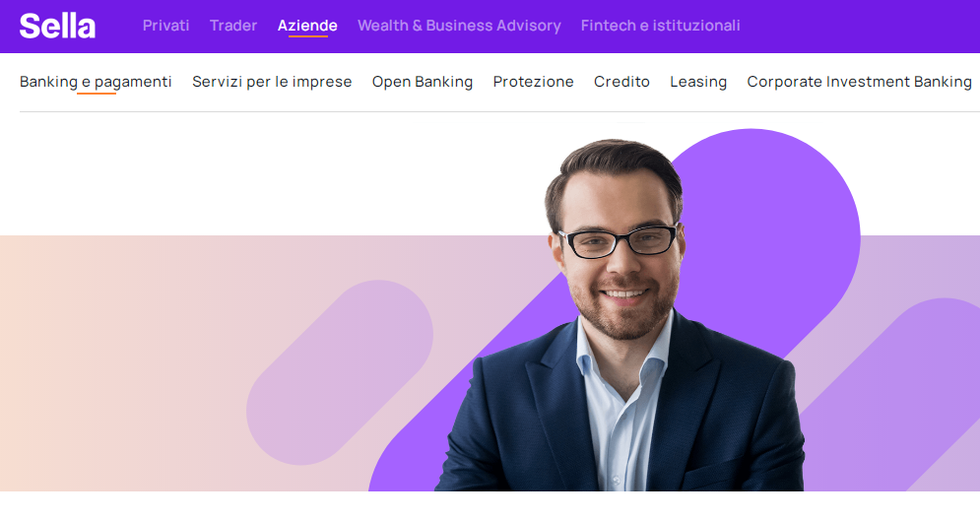Select the Aziende top navigation tab
The width and height of the screenshot is (980, 520).
click(x=307, y=26)
